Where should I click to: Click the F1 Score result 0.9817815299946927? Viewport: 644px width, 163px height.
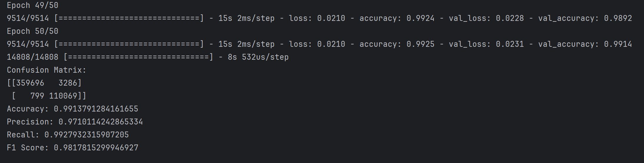pyautogui.click(x=96, y=148)
